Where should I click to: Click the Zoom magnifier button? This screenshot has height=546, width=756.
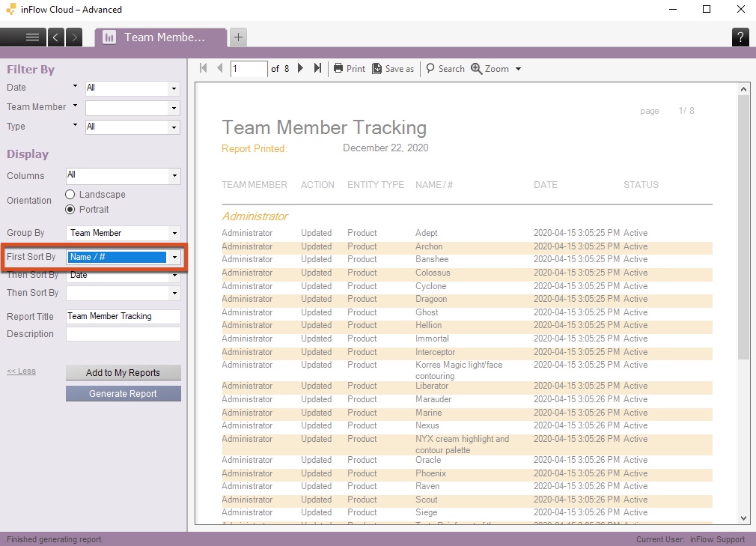point(490,68)
